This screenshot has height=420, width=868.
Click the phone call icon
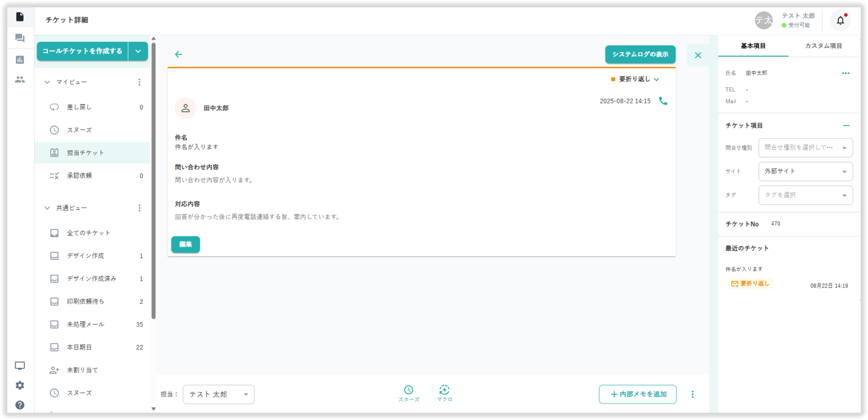[x=663, y=101]
